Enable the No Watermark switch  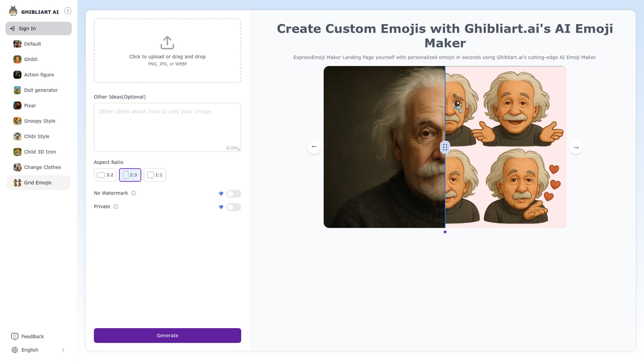pyautogui.click(x=233, y=194)
